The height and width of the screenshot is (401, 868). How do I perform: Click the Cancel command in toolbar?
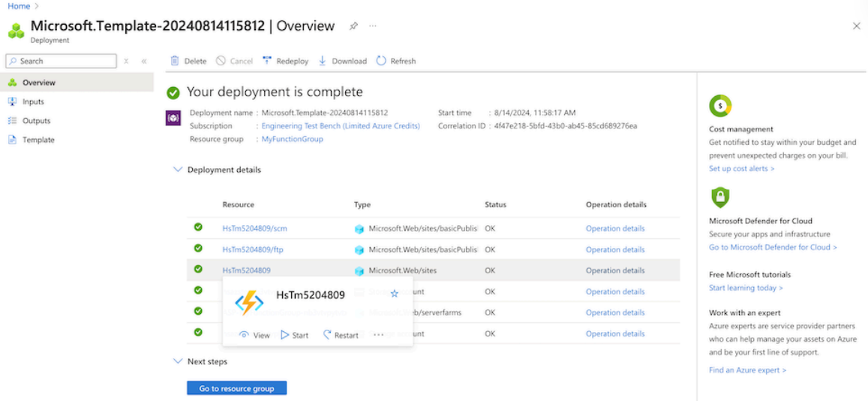234,61
